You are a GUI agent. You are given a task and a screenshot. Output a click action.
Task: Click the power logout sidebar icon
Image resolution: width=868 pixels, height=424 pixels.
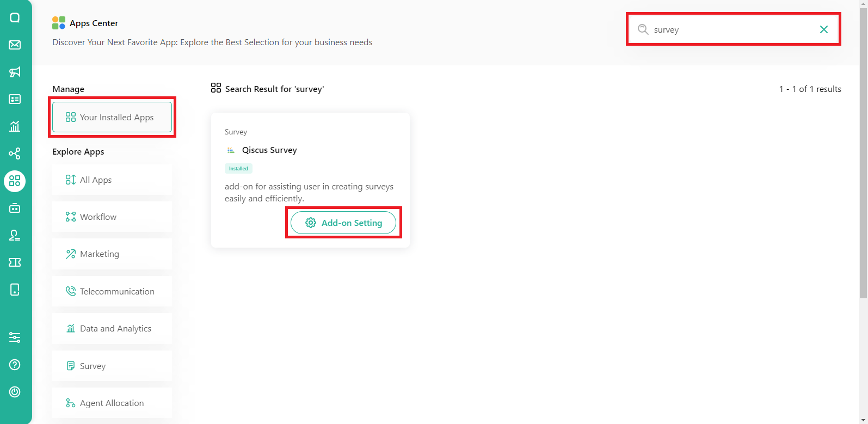pos(15,392)
